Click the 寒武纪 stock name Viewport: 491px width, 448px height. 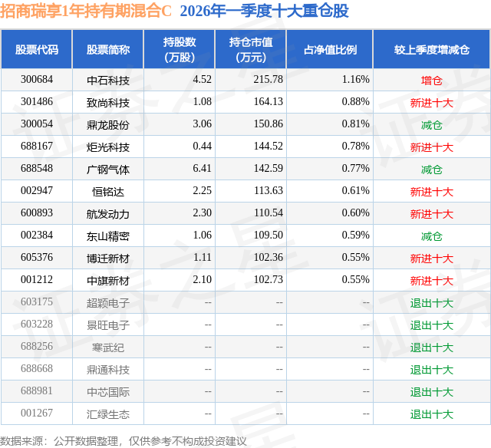pos(108,348)
